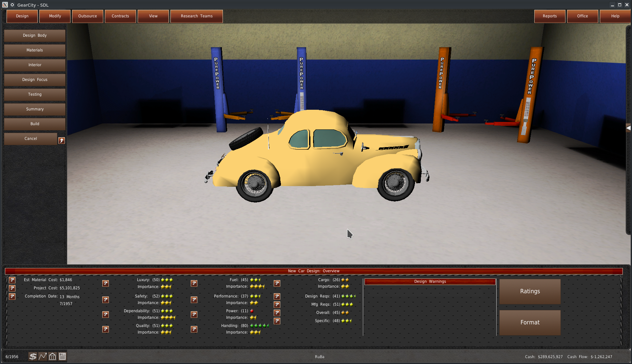The height and width of the screenshot is (364, 632).
Task: Click question mark beside Luxury rating
Action: (106, 283)
